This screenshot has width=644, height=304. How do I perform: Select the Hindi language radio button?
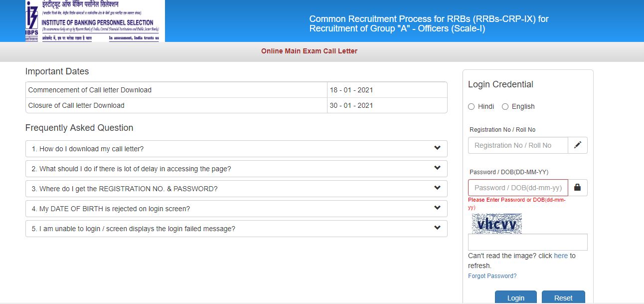[471, 106]
